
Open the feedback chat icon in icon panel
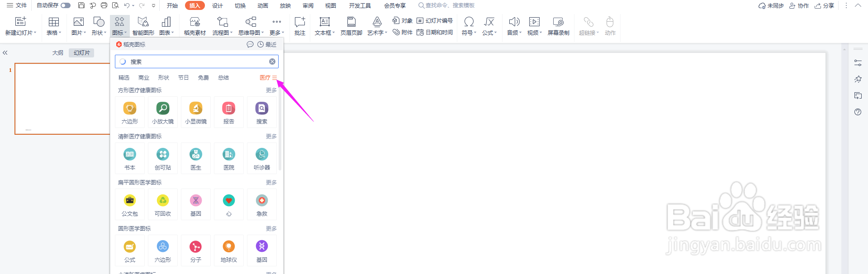[x=250, y=44]
